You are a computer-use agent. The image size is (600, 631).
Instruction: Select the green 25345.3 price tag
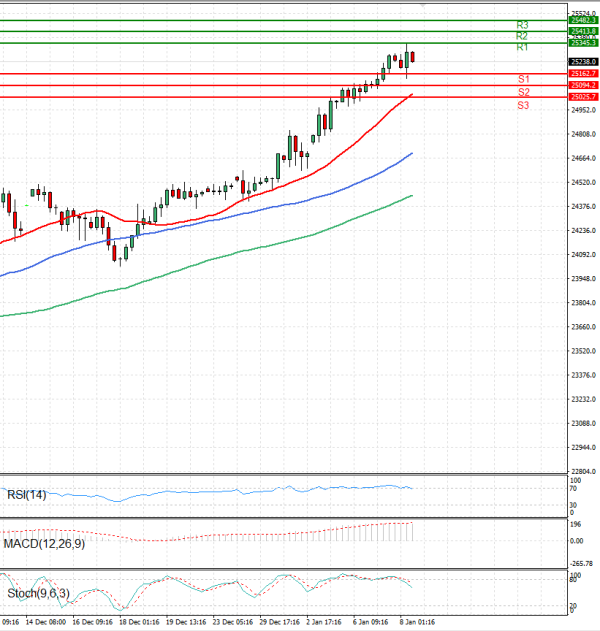[x=582, y=43]
